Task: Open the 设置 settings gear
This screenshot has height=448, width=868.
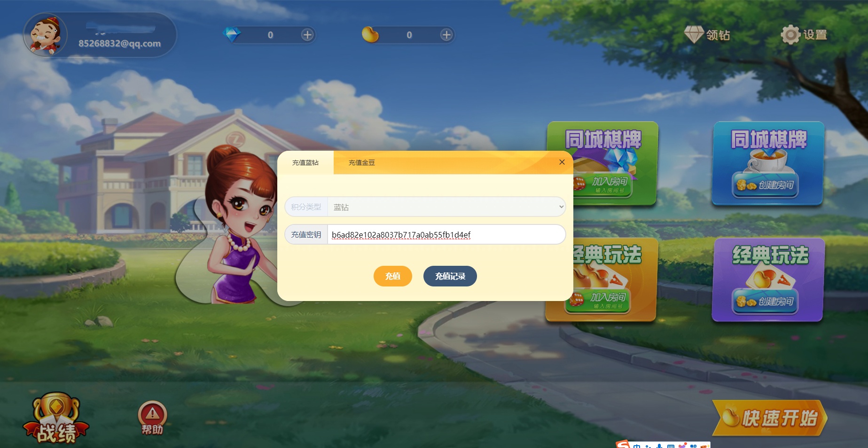Action: pos(804,35)
